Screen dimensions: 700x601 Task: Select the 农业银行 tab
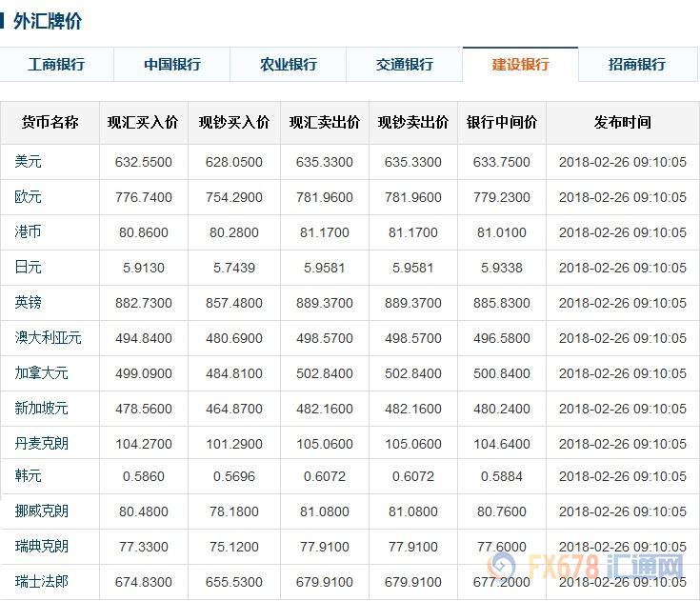(x=288, y=65)
